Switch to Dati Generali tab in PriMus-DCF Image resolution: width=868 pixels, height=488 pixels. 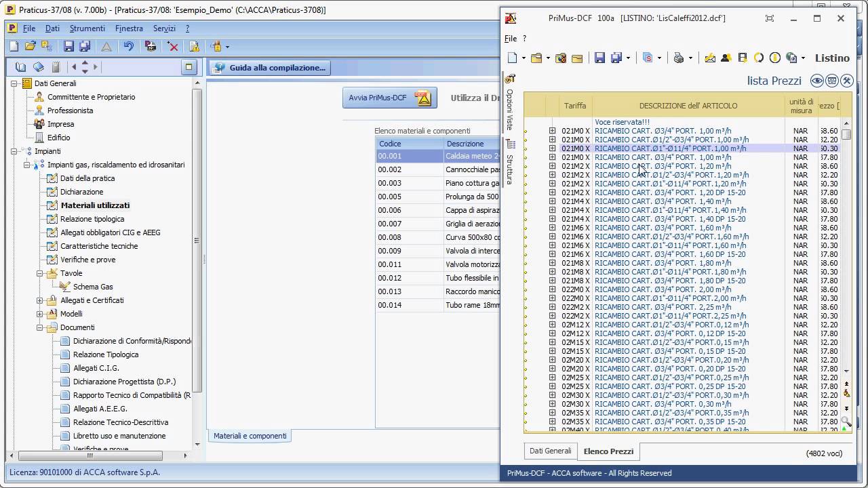tap(551, 451)
